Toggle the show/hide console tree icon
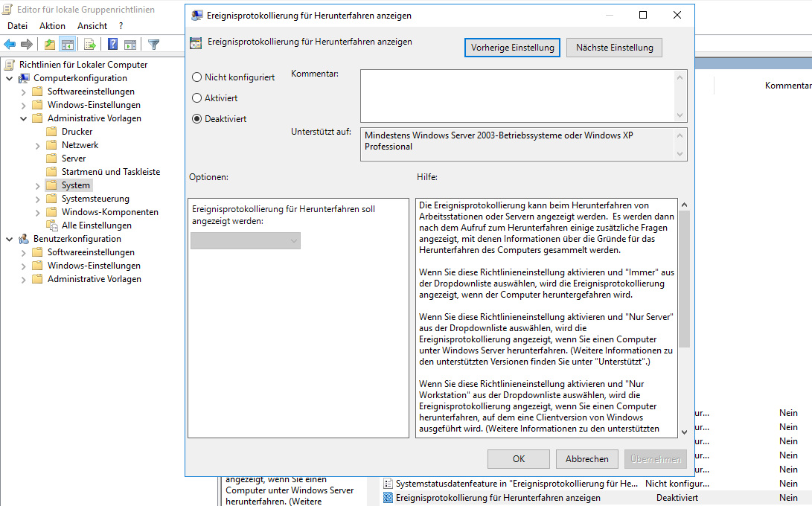Screen dimensions: 812x506 tap(68, 45)
